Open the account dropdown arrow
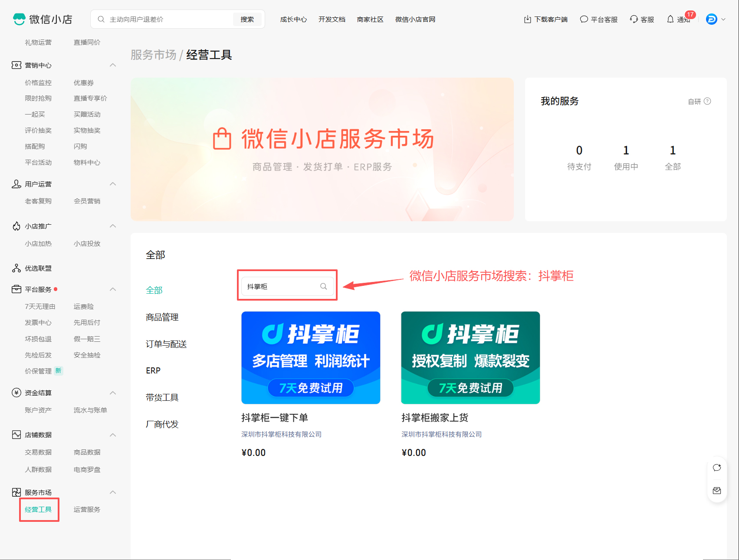The image size is (739, 560). 723,20
